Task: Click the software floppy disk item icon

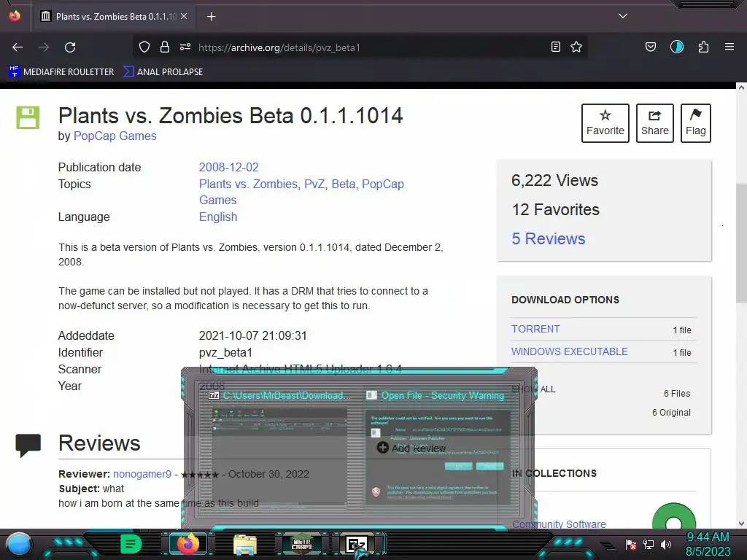Action: point(28,117)
